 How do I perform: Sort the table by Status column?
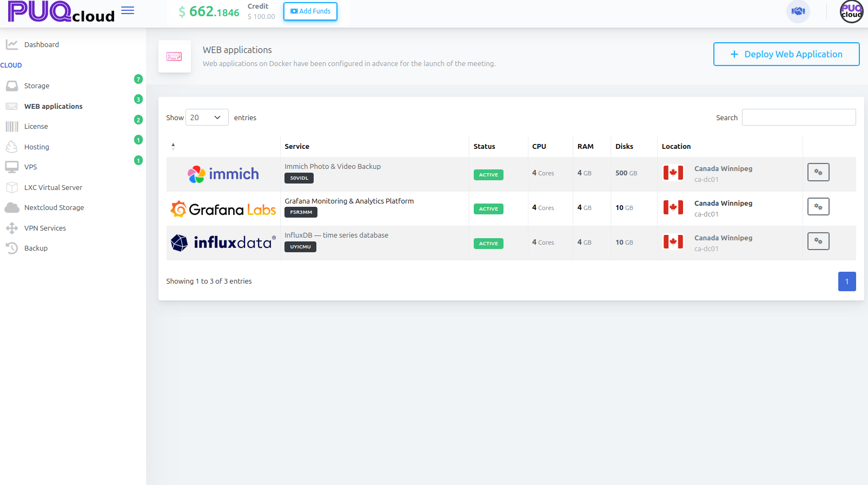click(x=484, y=147)
